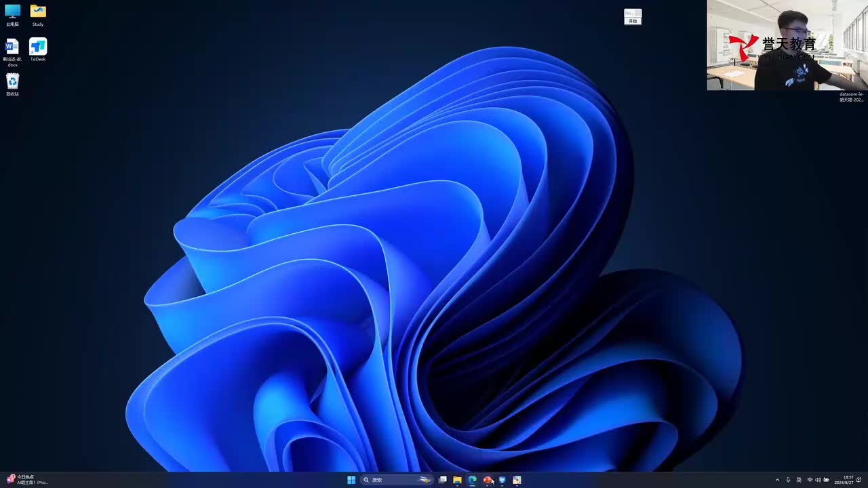Open Task View from the taskbar
Screen dimensions: 868x488
pos(443,480)
